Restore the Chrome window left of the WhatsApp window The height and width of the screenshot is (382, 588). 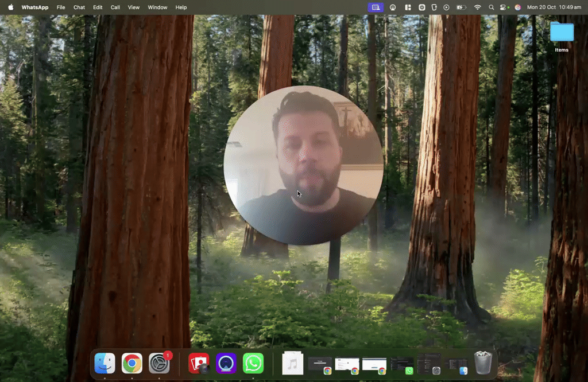[374, 365]
